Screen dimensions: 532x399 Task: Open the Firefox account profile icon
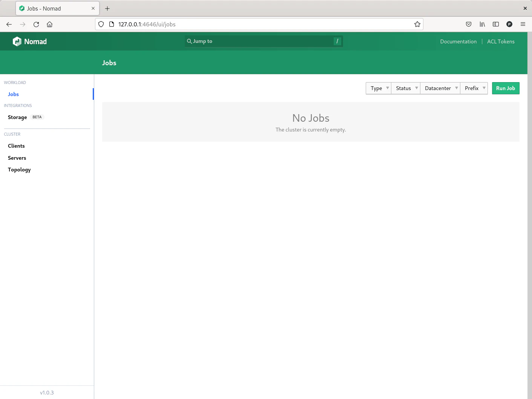tap(509, 24)
